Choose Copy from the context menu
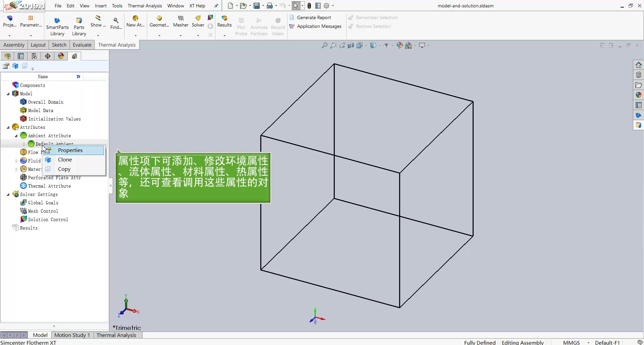The height and width of the screenshot is (345, 644). tap(64, 169)
